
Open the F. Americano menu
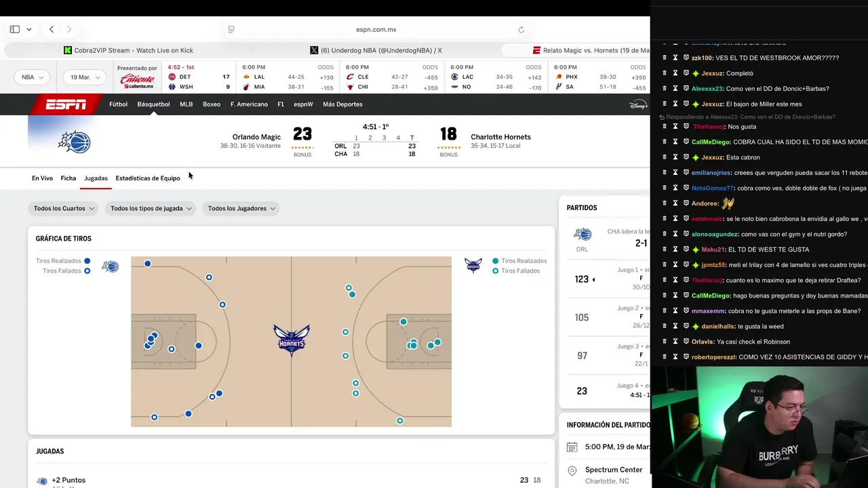point(249,104)
